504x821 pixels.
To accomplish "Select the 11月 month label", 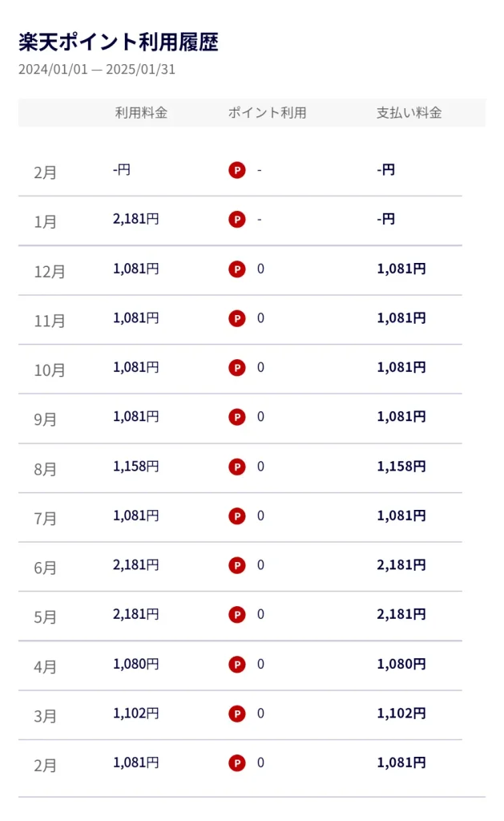I will click(50, 321).
